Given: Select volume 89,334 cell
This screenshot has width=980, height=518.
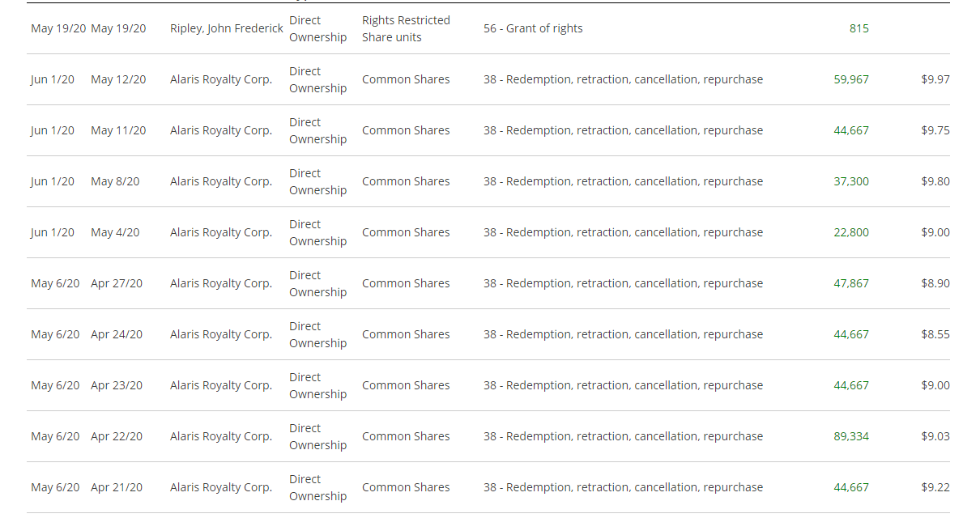Looking at the screenshot, I should coord(851,436).
